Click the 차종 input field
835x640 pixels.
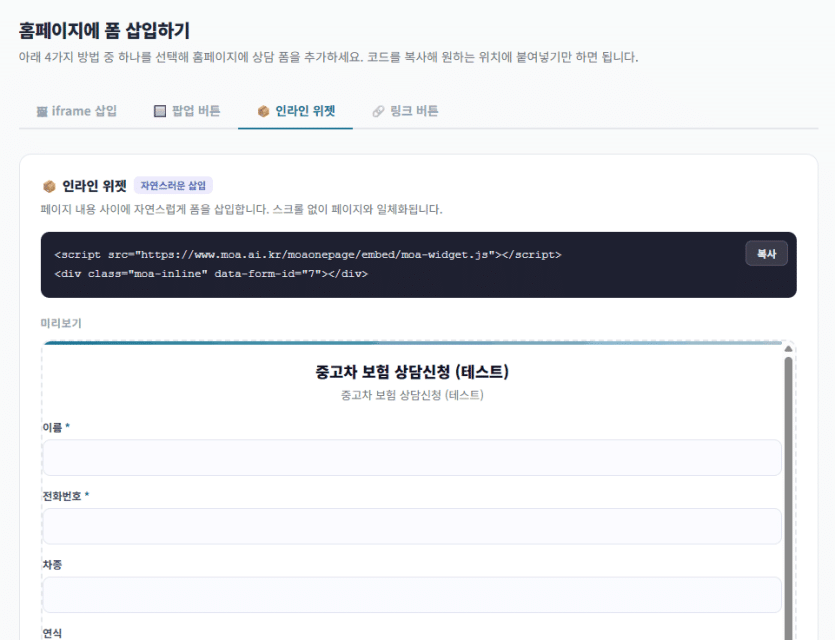pyautogui.click(x=410, y=594)
